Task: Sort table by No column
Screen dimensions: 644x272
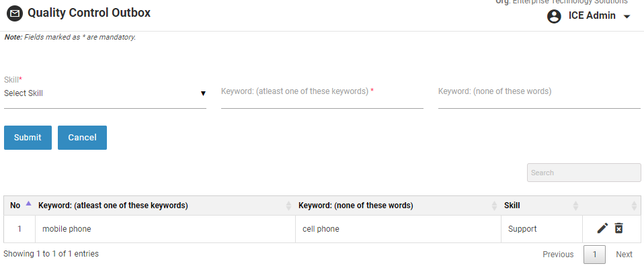Action: tap(28, 204)
